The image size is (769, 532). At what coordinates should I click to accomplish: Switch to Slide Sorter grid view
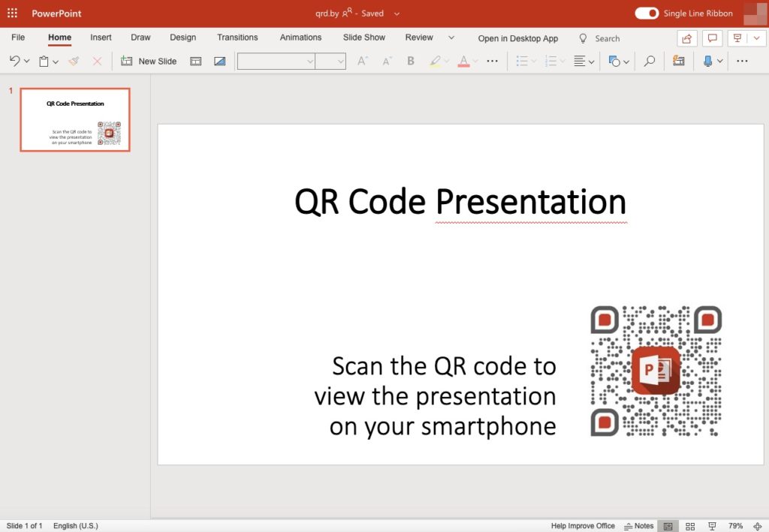click(x=690, y=526)
